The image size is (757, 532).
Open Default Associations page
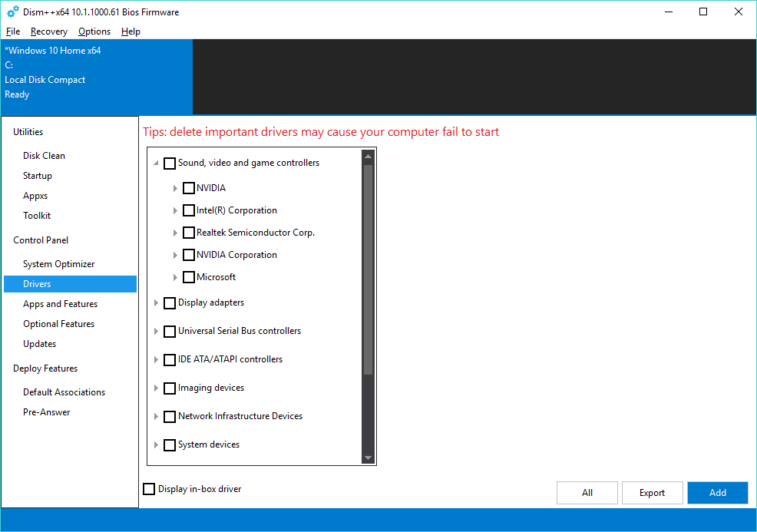point(64,392)
